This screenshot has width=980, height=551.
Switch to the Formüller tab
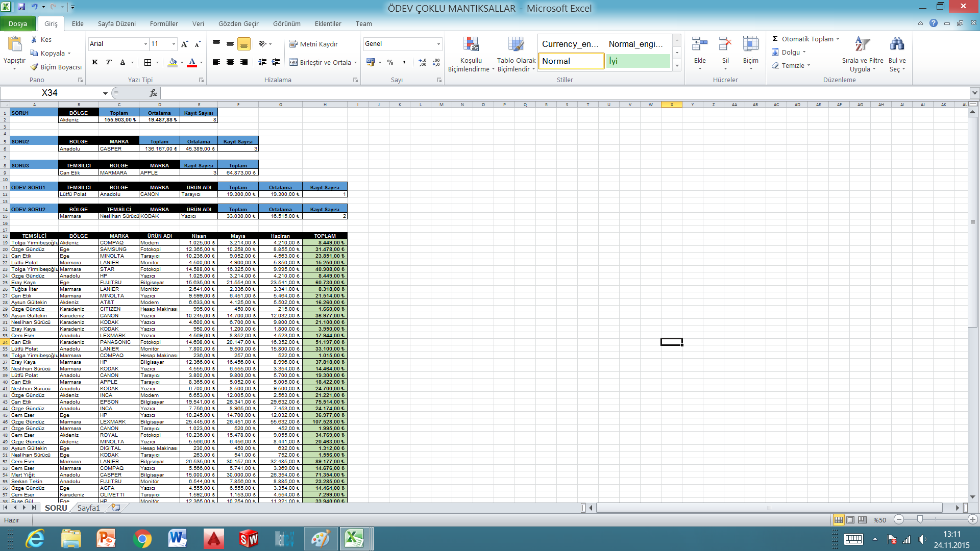click(x=164, y=23)
